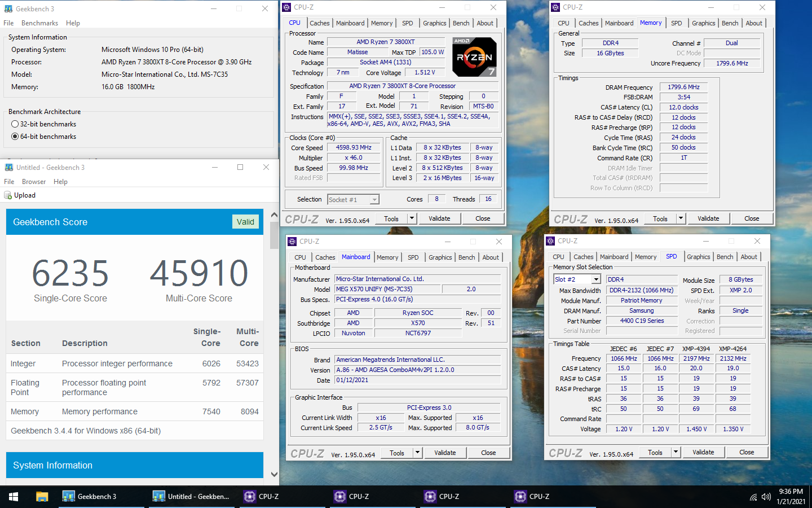Open File Explorer from taskbar
Screen dimensions: 812x508
[x=42, y=497]
